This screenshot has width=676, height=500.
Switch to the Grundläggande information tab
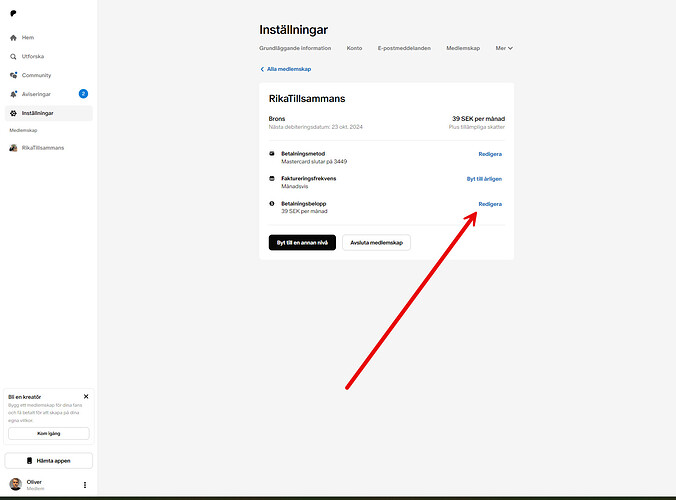click(x=295, y=48)
